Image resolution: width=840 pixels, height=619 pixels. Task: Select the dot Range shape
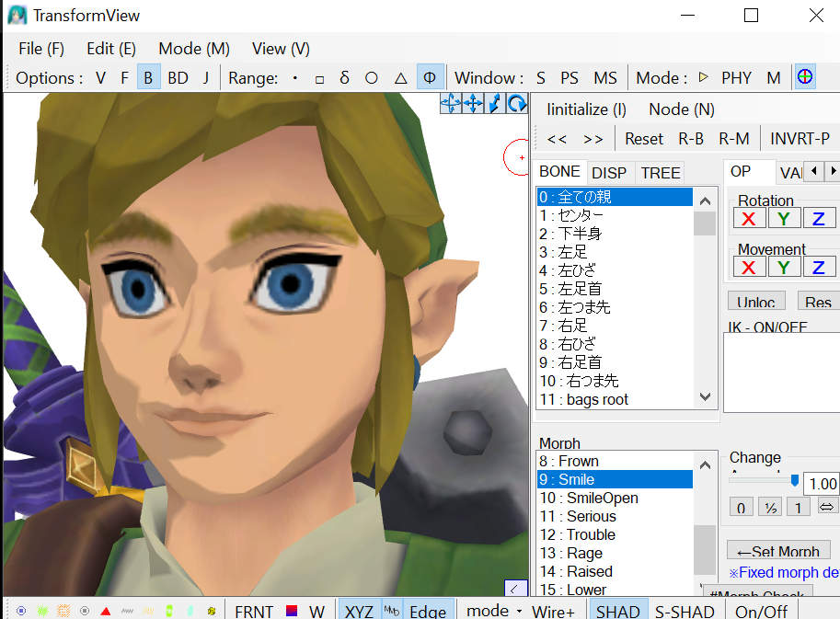pyautogui.click(x=295, y=78)
